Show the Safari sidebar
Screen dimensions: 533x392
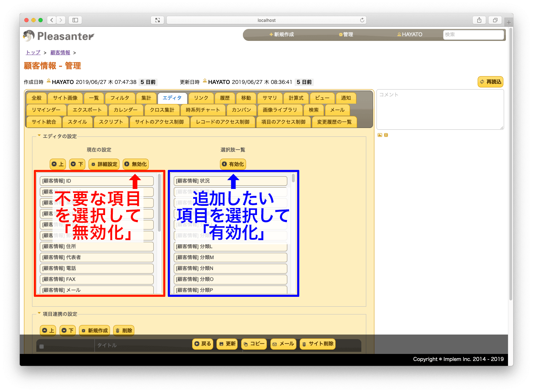click(75, 20)
